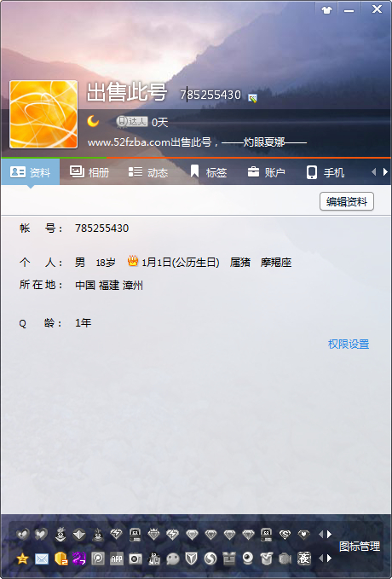This screenshot has height=579, width=392.
Task: Switch to the 相册 tab
Action: 89,172
